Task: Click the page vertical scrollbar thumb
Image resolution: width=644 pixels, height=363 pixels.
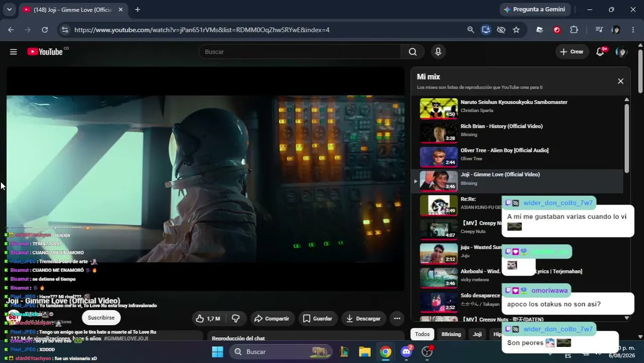Action: [640, 71]
